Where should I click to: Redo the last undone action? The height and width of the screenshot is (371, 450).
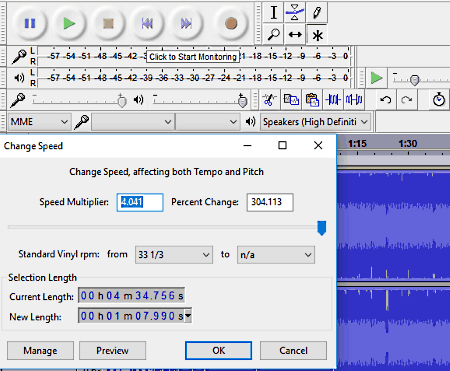coord(407,99)
